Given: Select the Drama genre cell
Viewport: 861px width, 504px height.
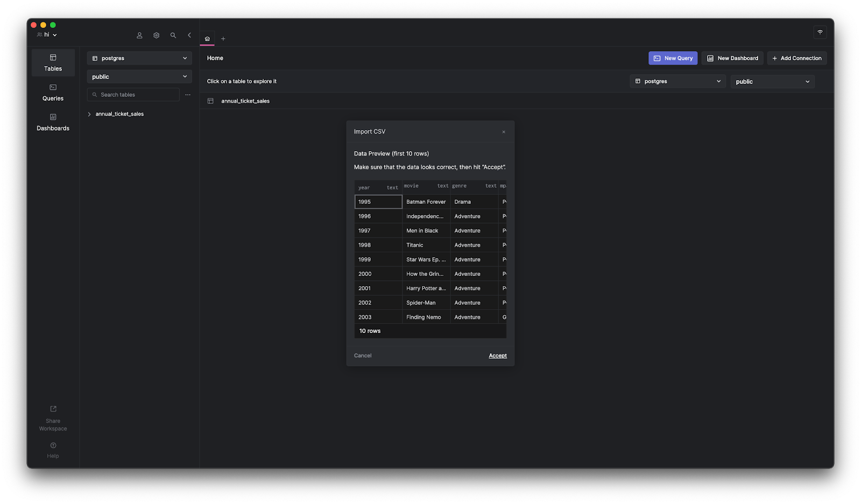Looking at the screenshot, I should point(475,202).
